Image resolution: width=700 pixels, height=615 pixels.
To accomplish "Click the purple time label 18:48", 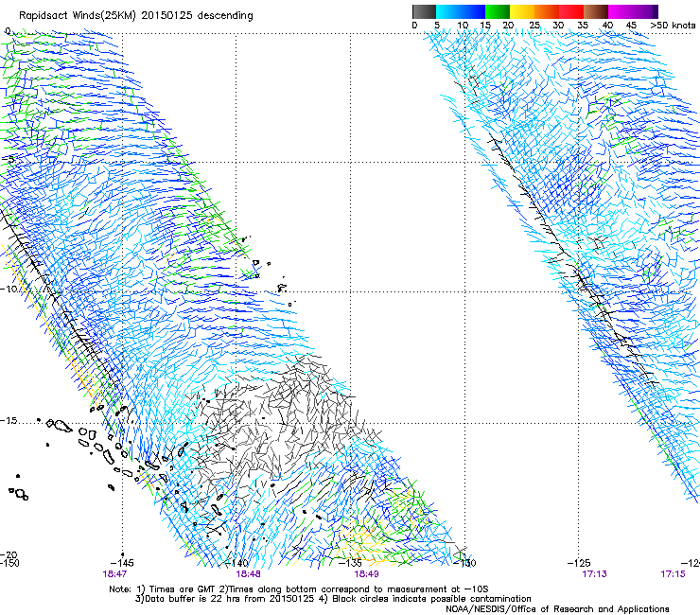I will pyautogui.click(x=248, y=574).
